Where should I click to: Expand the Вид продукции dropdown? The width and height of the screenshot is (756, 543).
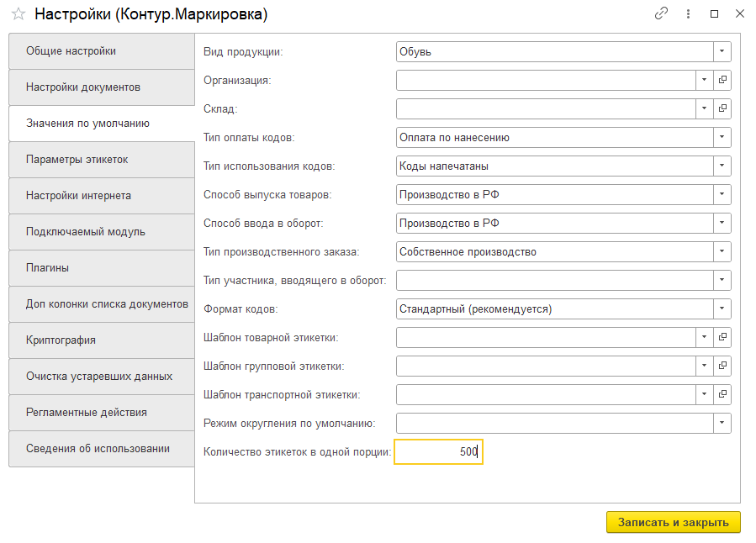[722, 51]
